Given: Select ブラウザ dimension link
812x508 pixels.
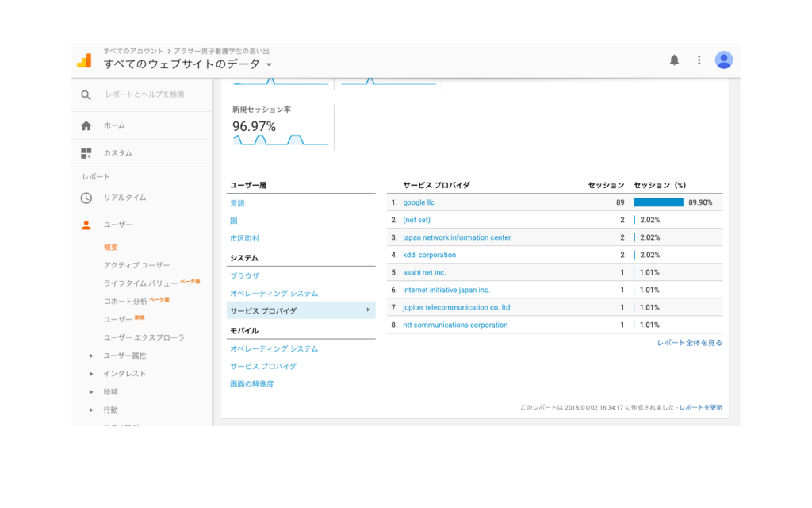Looking at the screenshot, I should pyautogui.click(x=244, y=275).
